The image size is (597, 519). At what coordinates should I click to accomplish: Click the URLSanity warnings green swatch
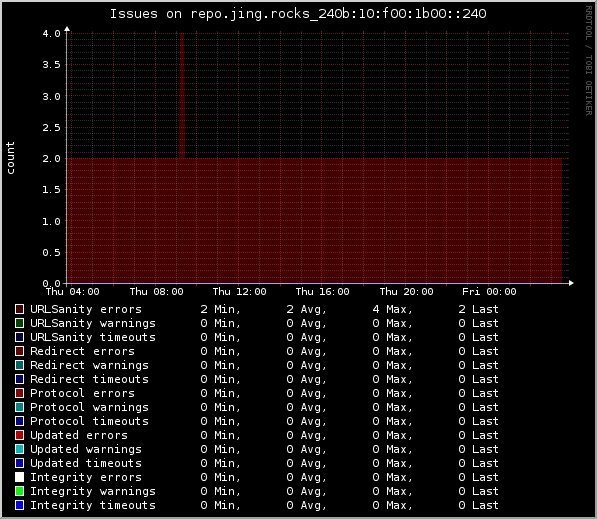click(19, 323)
